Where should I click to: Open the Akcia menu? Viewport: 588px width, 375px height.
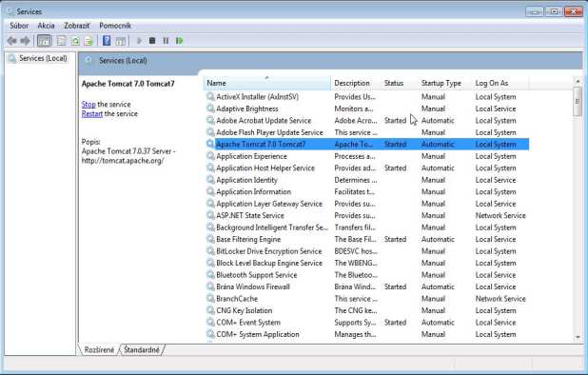click(46, 26)
